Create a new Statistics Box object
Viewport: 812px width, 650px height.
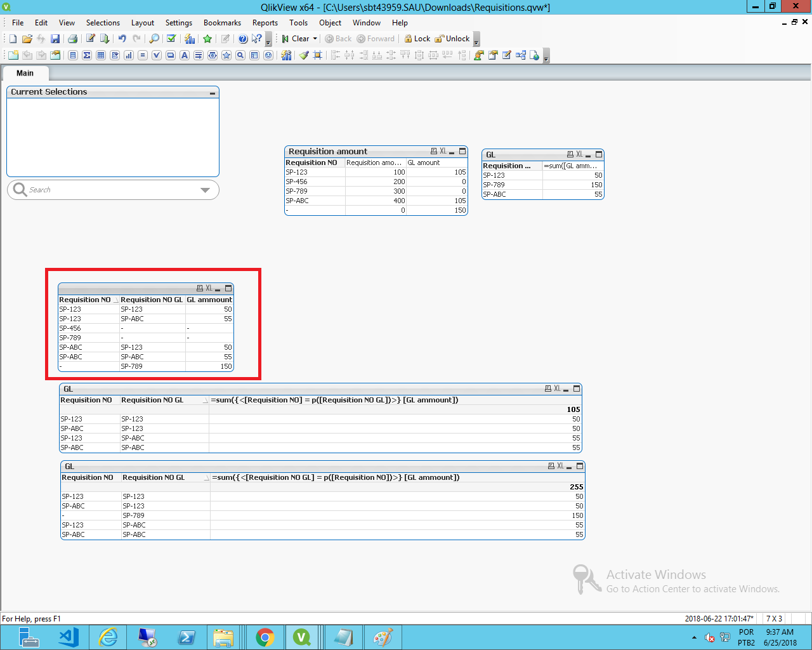[87, 55]
